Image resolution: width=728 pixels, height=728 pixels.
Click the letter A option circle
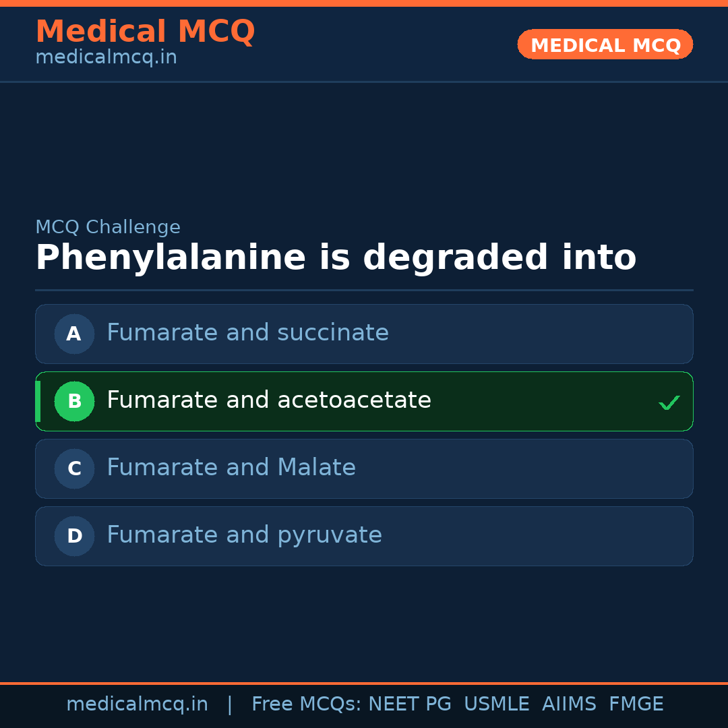[74, 334]
